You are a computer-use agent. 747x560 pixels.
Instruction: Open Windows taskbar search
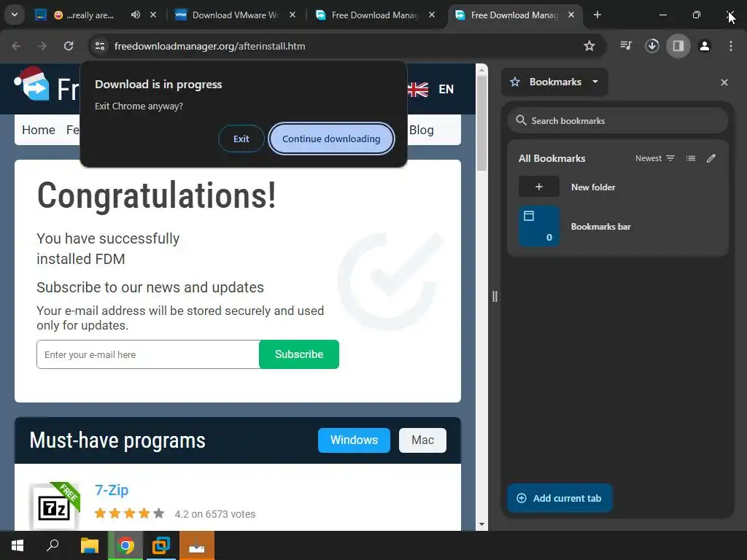[x=53, y=545]
